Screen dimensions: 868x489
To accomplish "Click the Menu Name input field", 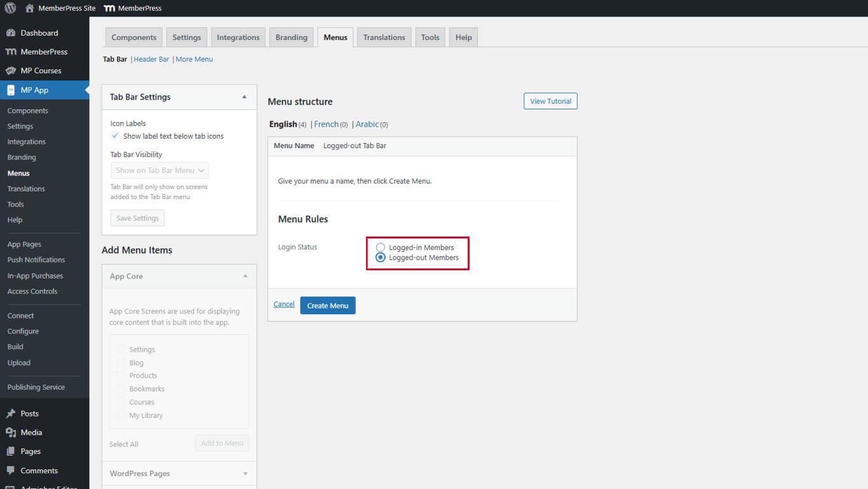I will point(445,146).
